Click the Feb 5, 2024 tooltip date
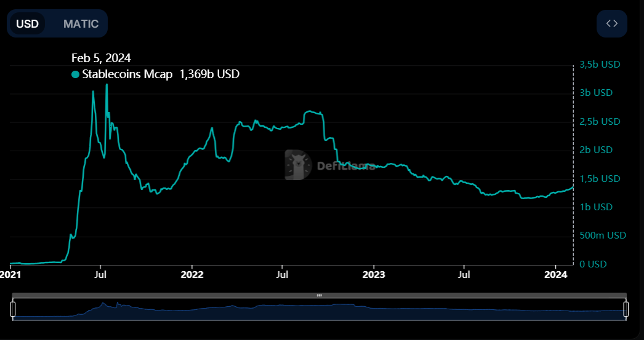The width and height of the screenshot is (644, 340). click(x=101, y=58)
